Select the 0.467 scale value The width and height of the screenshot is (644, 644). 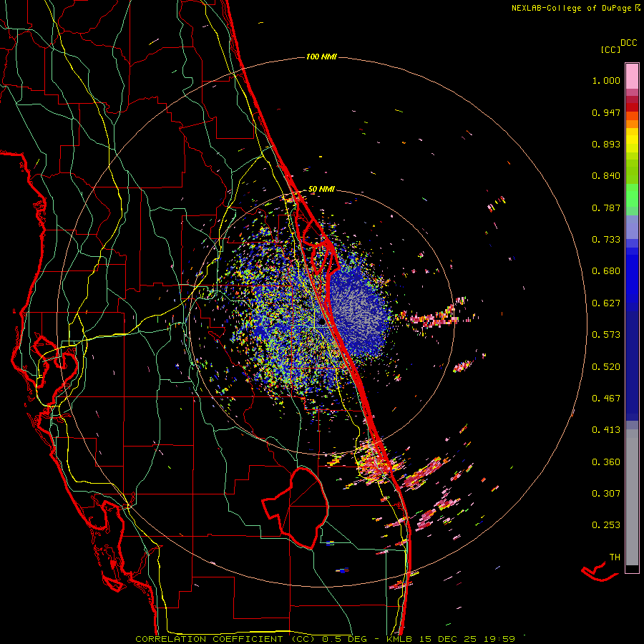[x=606, y=399]
